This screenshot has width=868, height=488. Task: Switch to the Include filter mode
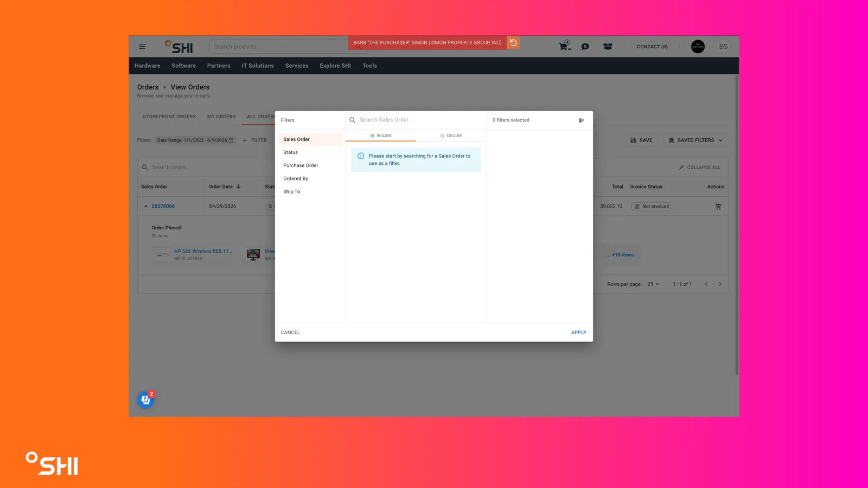coord(381,136)
